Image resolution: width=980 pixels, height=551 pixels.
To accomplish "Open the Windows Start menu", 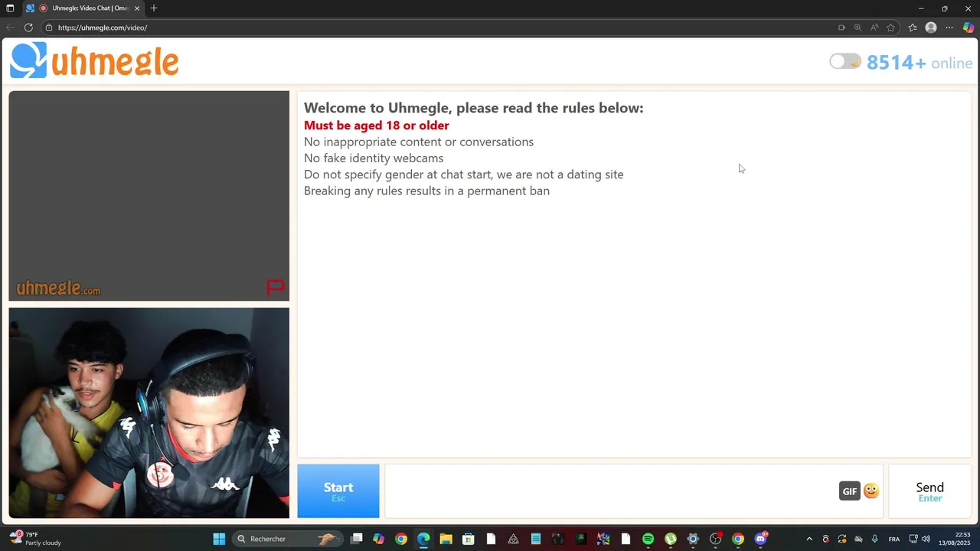I will 219,539.
